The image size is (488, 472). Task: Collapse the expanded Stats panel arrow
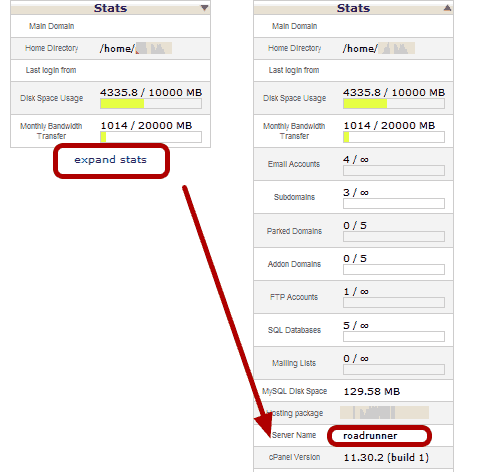point(447,8)
